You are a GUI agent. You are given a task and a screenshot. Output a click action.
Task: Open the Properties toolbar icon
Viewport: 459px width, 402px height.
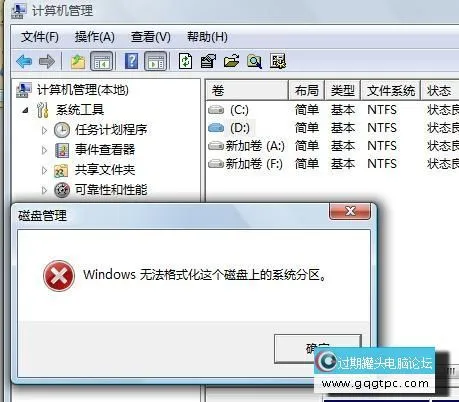tap(208, 61)
